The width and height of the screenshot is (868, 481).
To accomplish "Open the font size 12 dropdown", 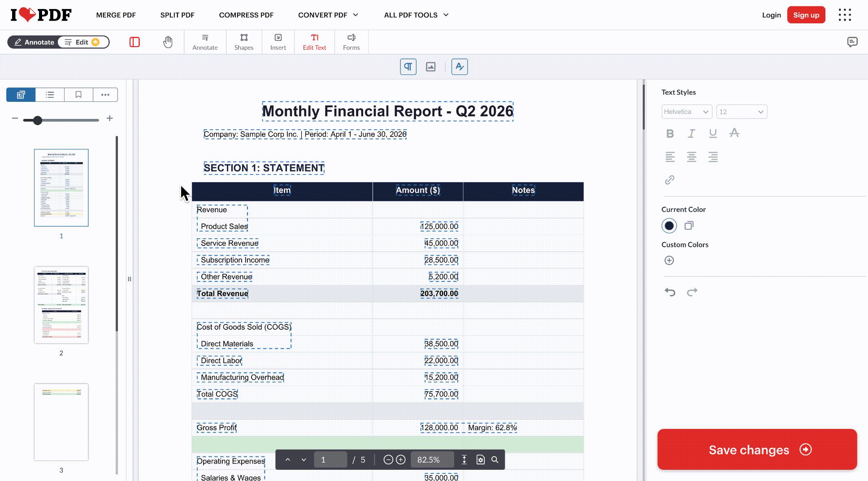I will point(742,112).
